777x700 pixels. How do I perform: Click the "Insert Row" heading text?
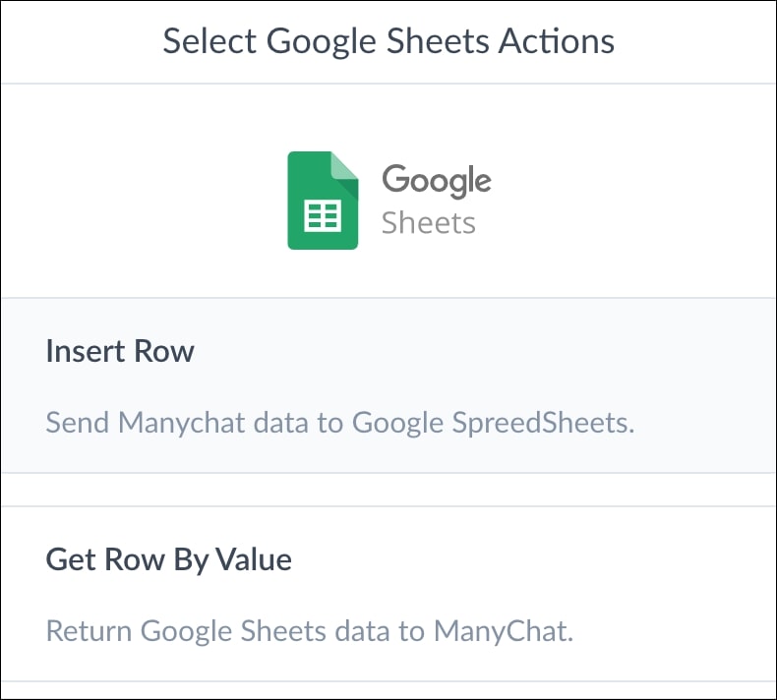click(120, 351)
